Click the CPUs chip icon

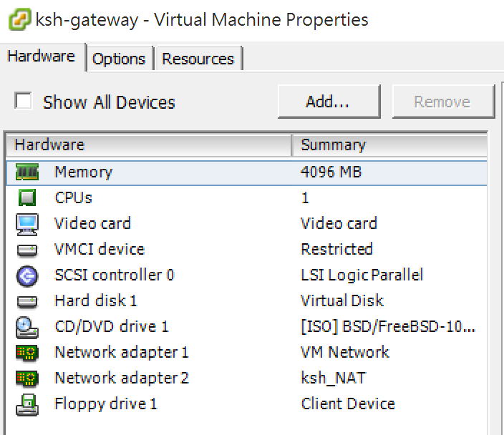click(26, 198)
